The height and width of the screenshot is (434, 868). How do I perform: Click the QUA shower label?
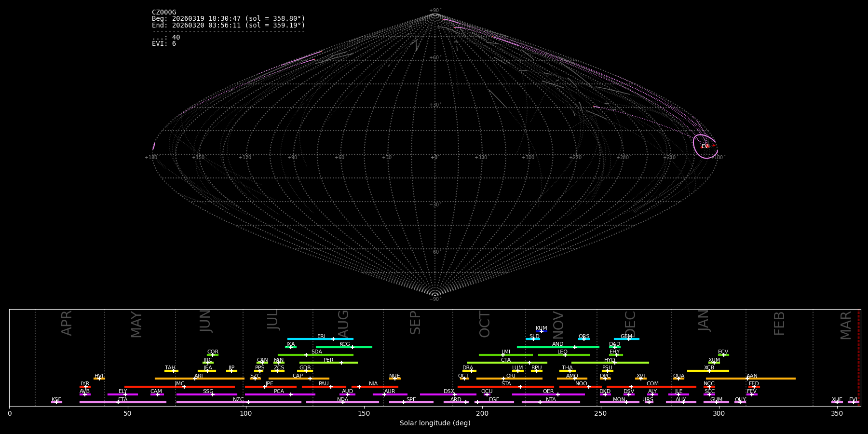(678, 376)
